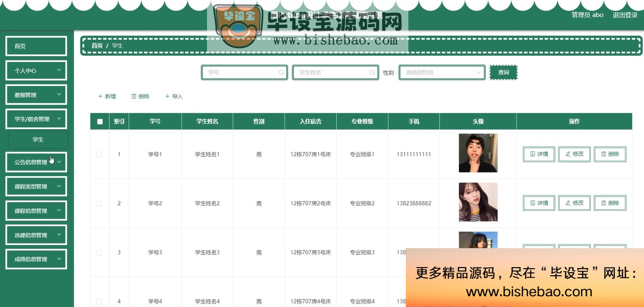Expand the 课程信息管理 sidebar menu
The height and width of the screenshot is (307, 644).
click(x=36, y=211)
